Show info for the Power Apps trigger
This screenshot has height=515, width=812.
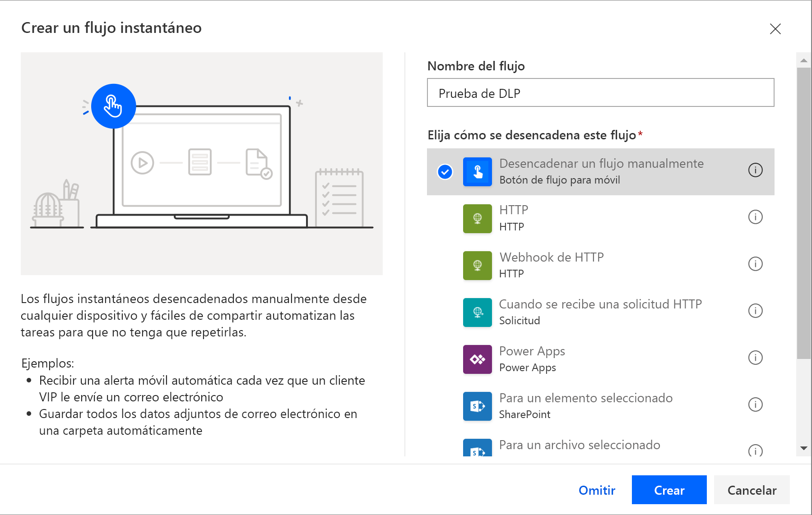click(756, 358)
